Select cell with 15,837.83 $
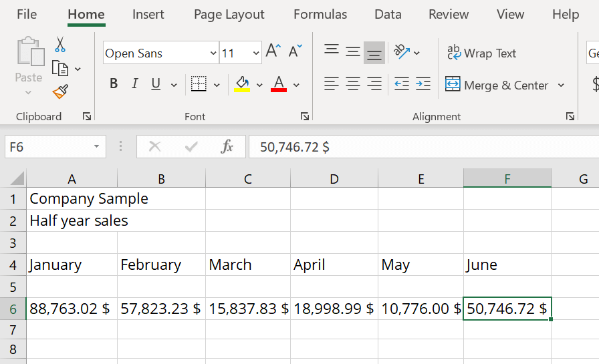599x364 pixels. (248, 309)
